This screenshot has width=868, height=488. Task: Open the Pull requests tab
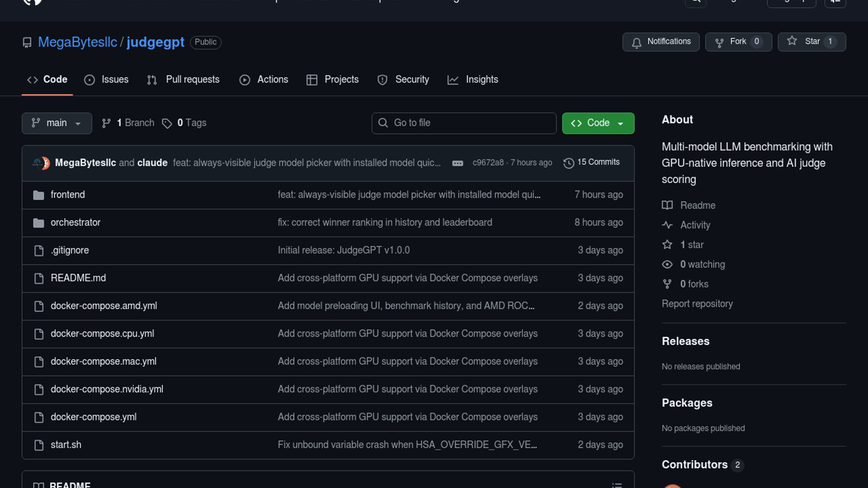tap(184, 80)
